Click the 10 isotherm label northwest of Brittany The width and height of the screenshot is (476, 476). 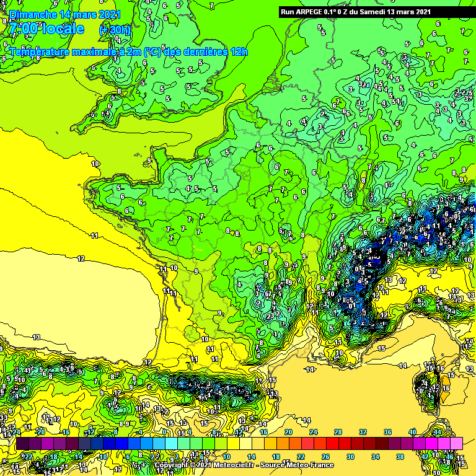[x=95, y=164]
